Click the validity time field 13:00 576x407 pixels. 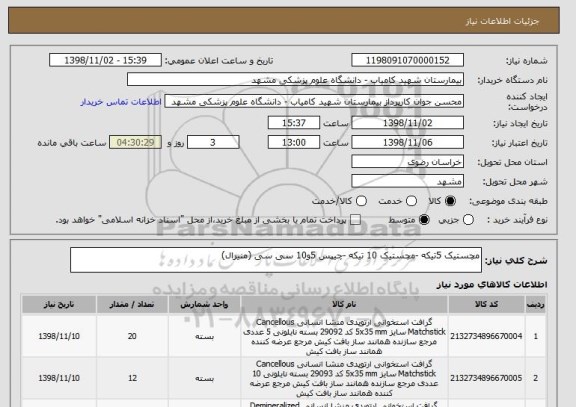point(294,143)
